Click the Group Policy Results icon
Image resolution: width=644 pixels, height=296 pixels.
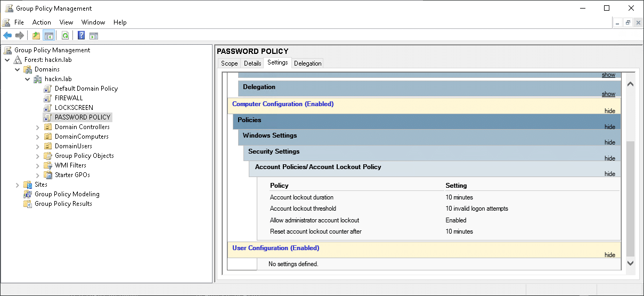[28, 204]
